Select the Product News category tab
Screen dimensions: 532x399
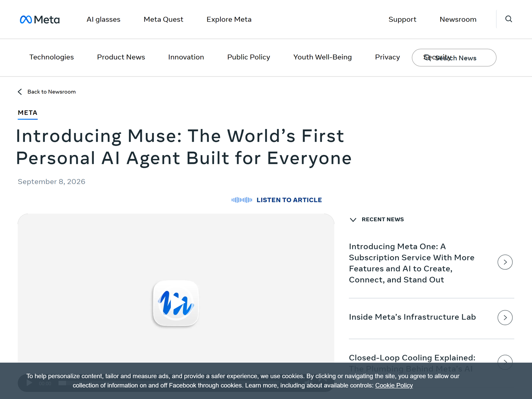click(x=121, y=57)
